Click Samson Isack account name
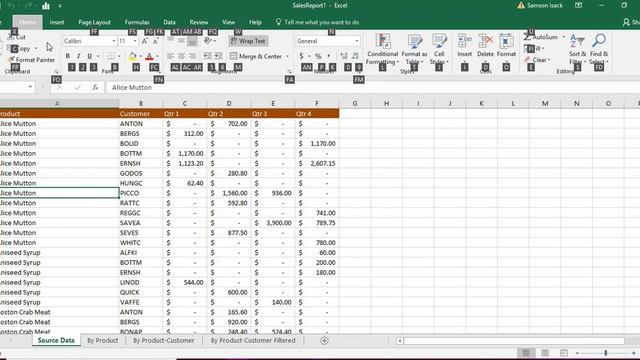The width and height of the screenshot is (640, 360). [544, 6]
